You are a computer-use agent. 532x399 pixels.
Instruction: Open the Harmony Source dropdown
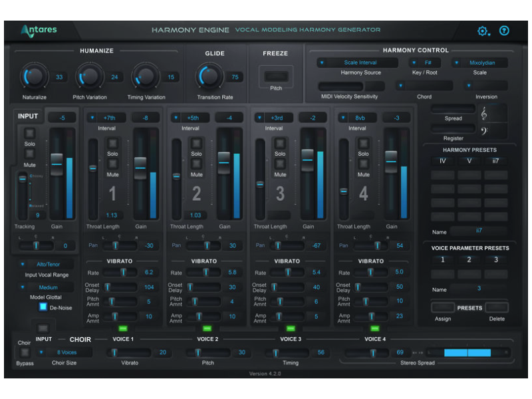click(x=357, y=63)
